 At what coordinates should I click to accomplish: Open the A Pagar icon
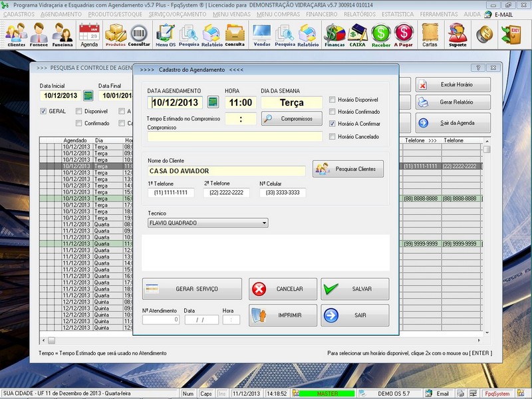pyautogui.click(x=404, y=35)
